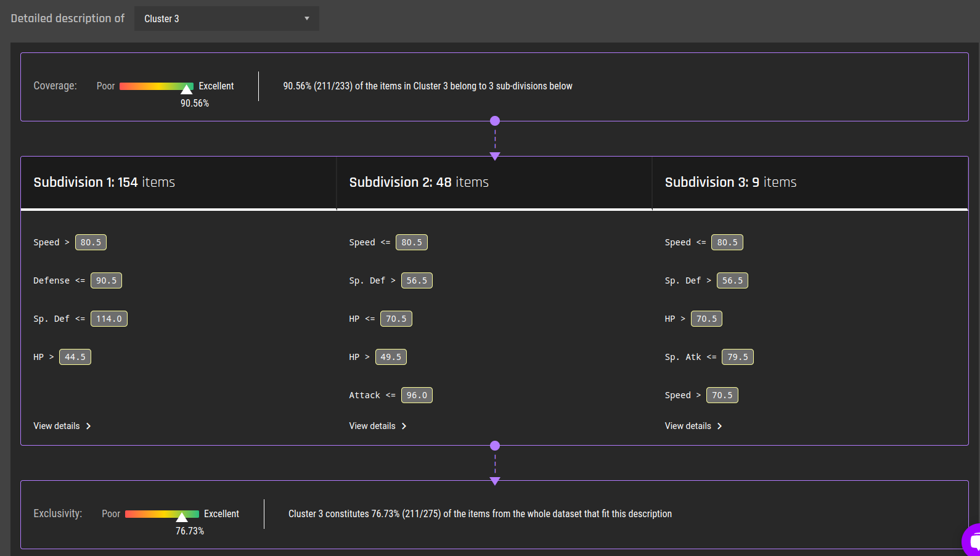980x556 pixels.
Task: Click the Defense threshold 90.5 badge
Action: pyautogui.click(x=106, y=280)
